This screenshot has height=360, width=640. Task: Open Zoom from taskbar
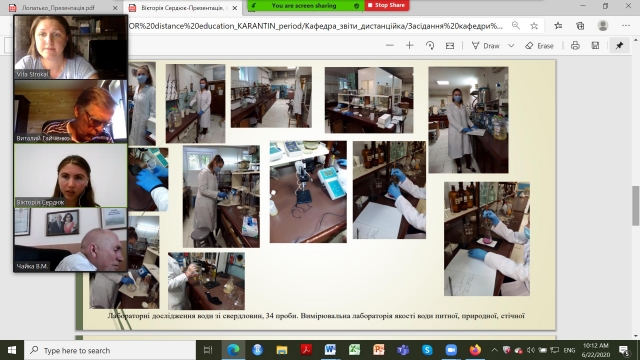tap(451, 350)
